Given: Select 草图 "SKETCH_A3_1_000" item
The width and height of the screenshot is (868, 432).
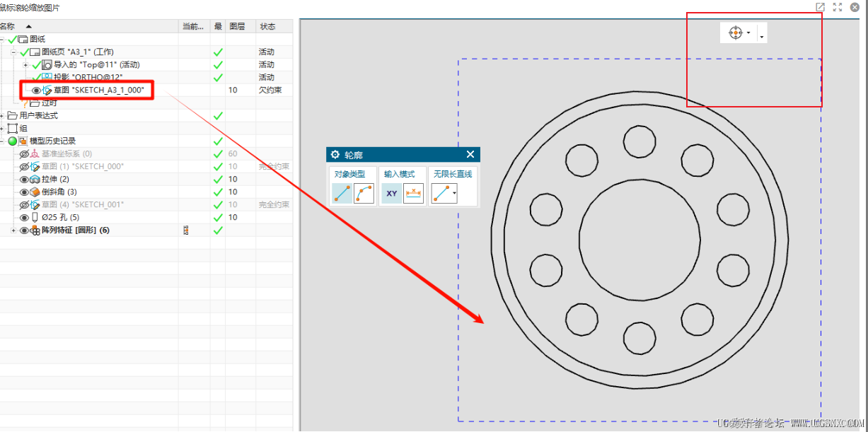Looking at the screenshot, I should coord(99,90).
